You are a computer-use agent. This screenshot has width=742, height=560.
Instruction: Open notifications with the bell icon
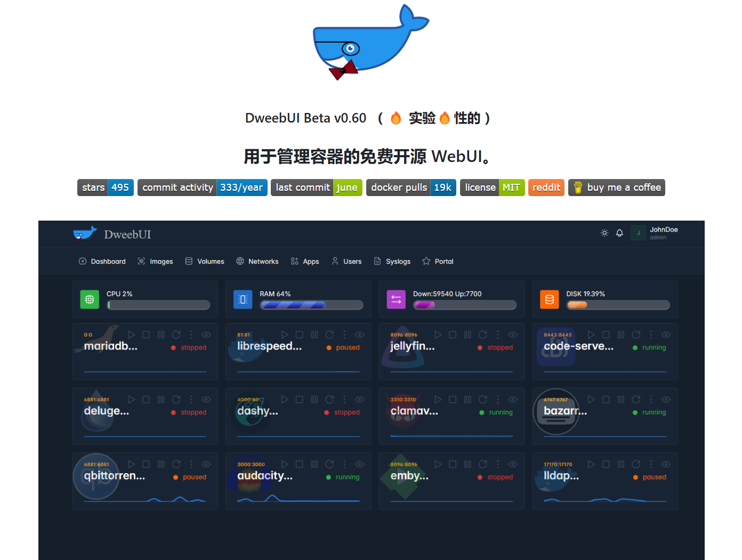tap(619, 233)
